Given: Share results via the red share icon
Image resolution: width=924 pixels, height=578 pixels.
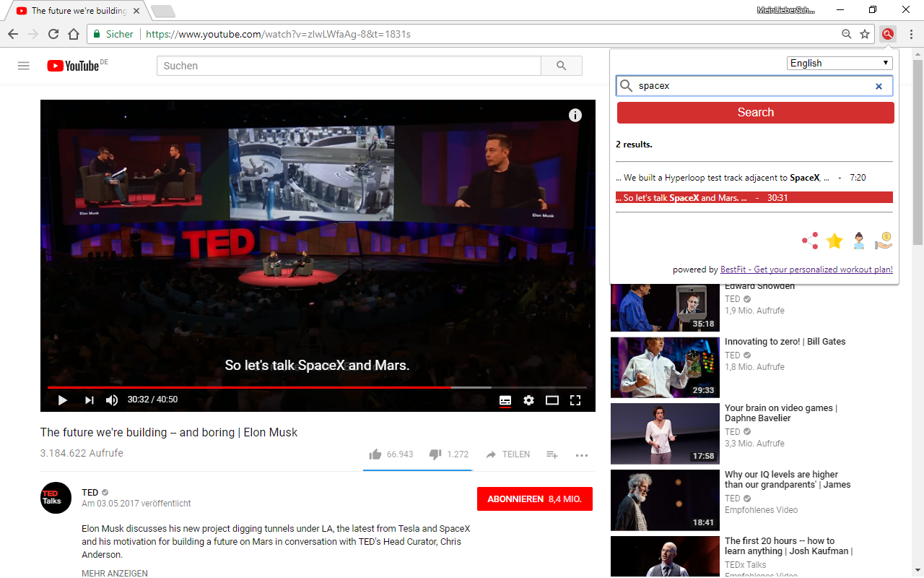Looking at the screenshot, I should tap(809, 241).
